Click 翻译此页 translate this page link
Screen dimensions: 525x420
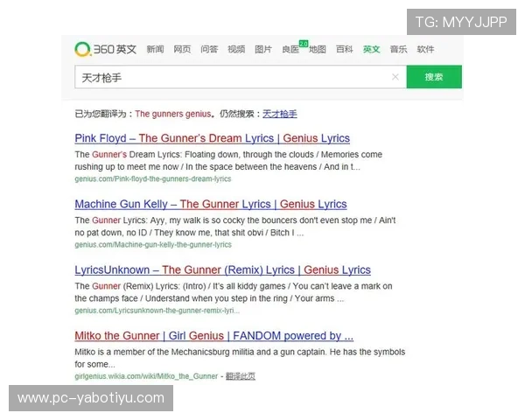click(x=241, y=376)
